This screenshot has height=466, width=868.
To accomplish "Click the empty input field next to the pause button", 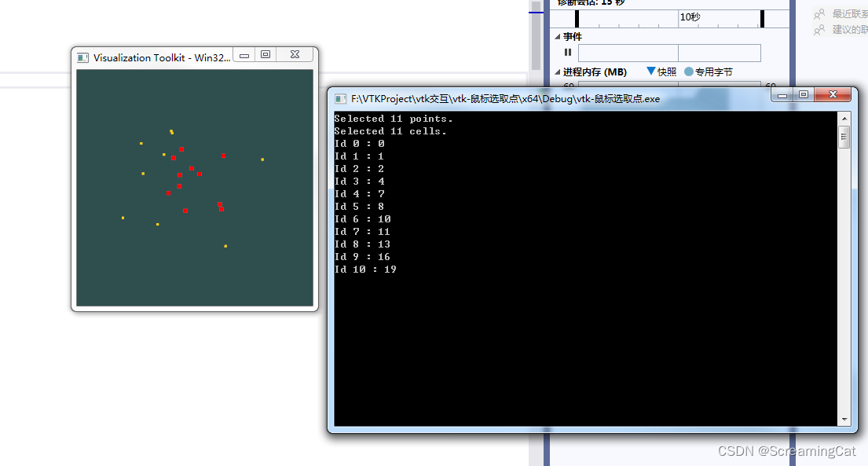I will coord(628,52).
